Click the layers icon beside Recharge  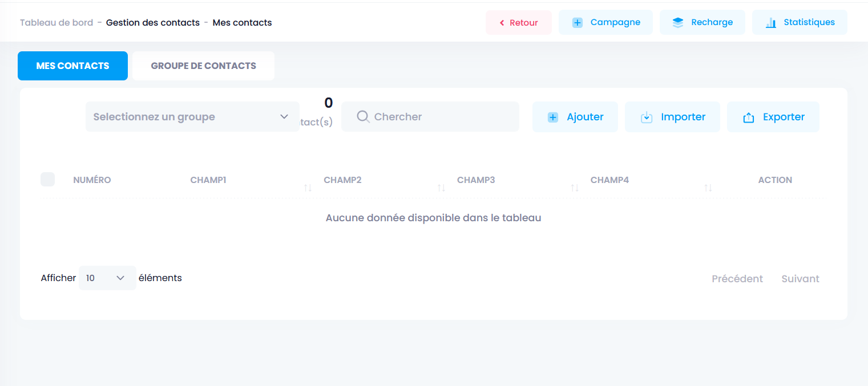pyautogui.click(x=677, y=23)
